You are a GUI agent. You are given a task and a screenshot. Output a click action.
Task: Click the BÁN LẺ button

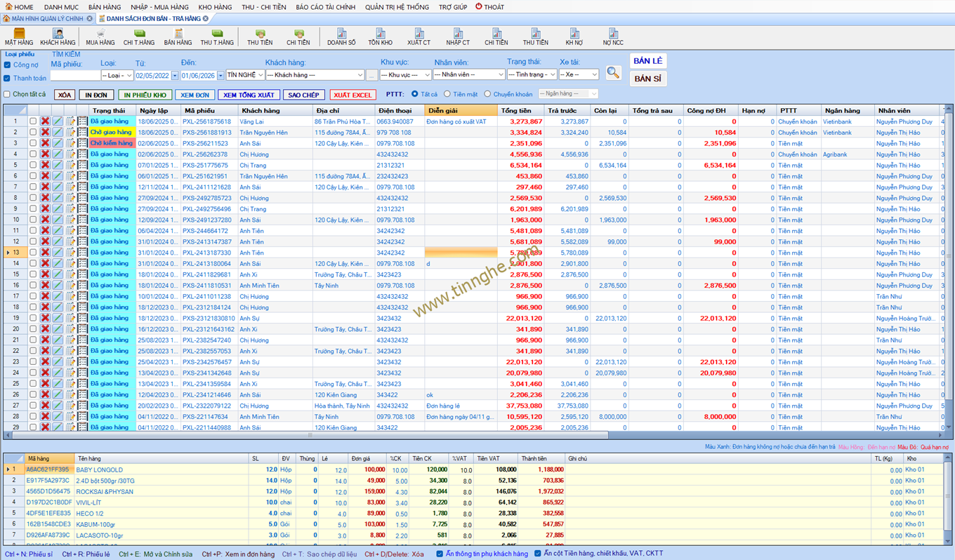(x=647, y=61)
